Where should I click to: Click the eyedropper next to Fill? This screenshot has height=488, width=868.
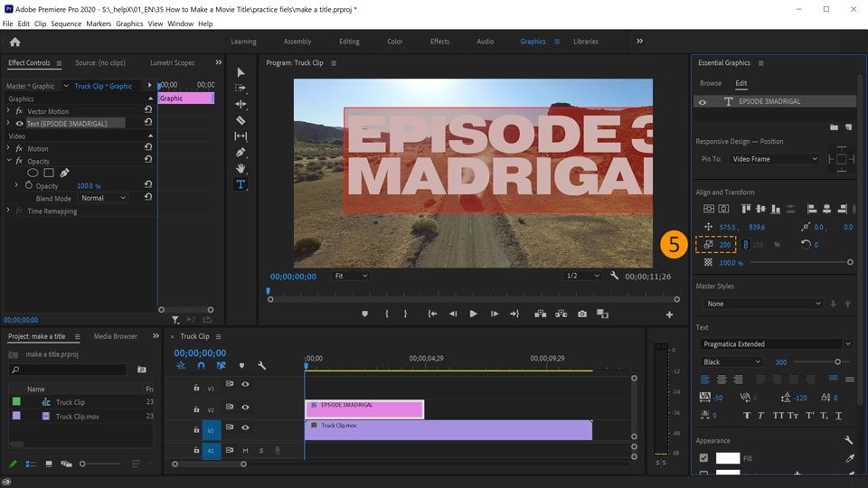click(x=849, y=459)
